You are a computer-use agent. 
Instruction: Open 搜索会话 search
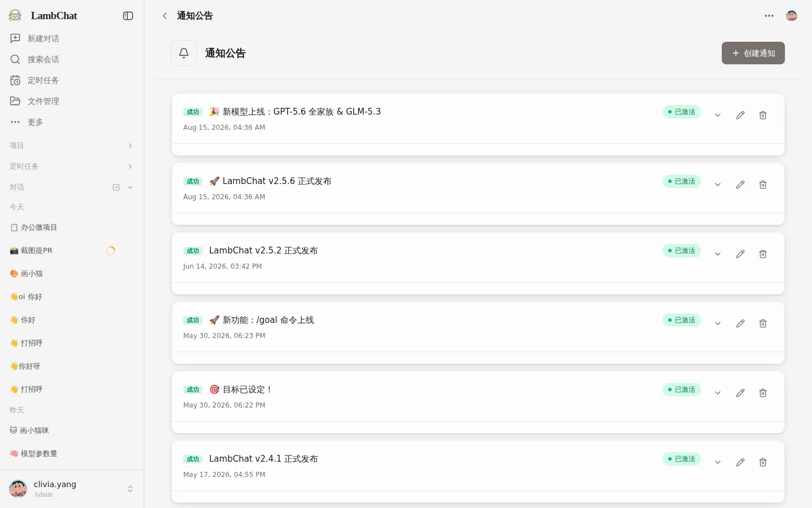click(x=72, y=59)
